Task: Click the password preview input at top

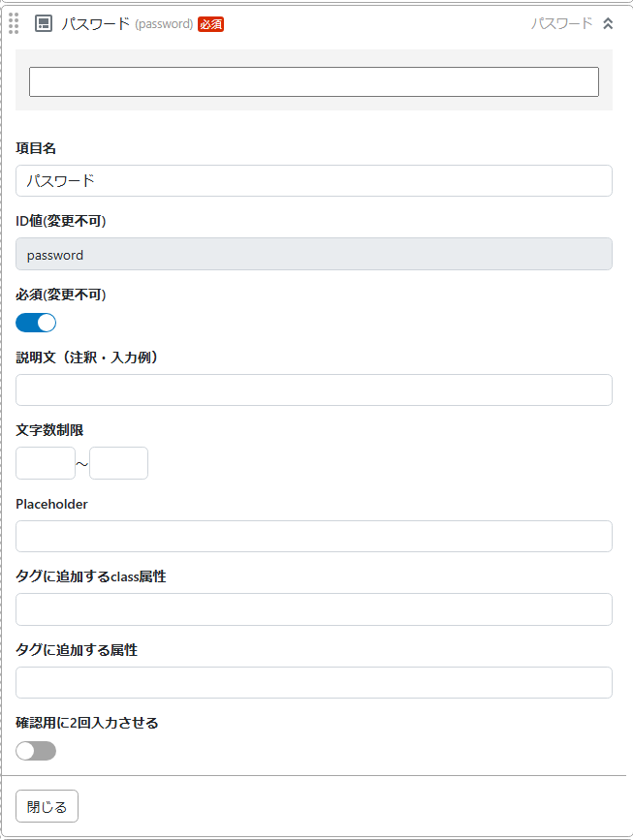Action: (x=314, y=81)
